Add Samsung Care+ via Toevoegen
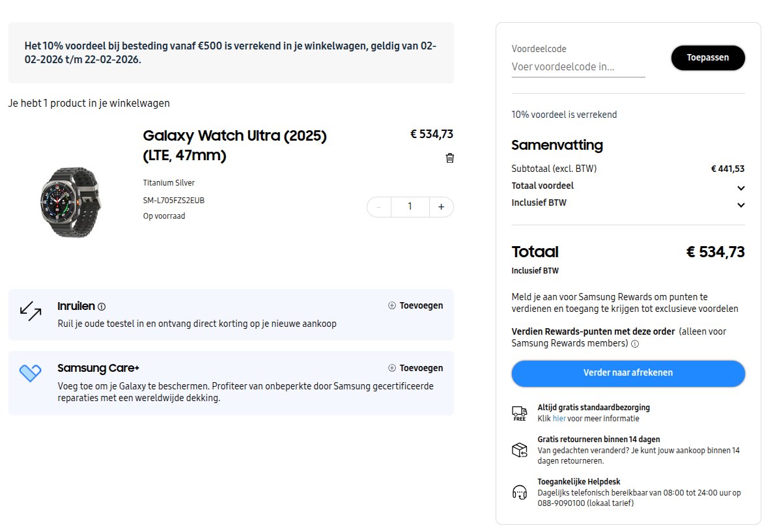 coord(416,368)
